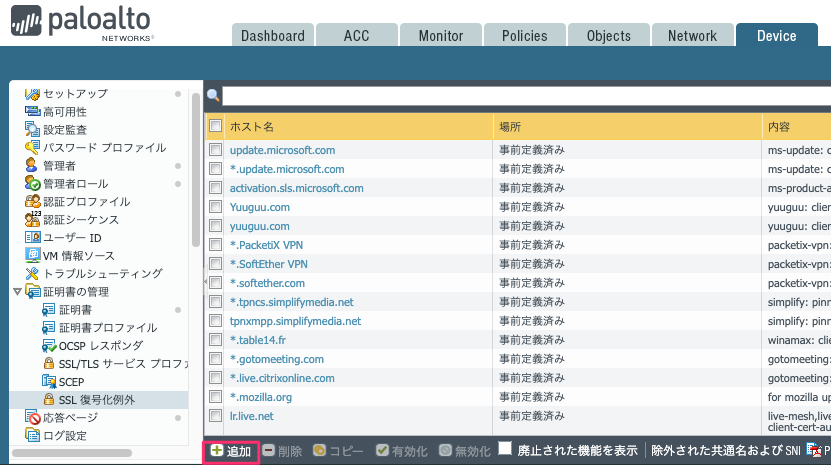Click the コピー copy button

[338, 451]
